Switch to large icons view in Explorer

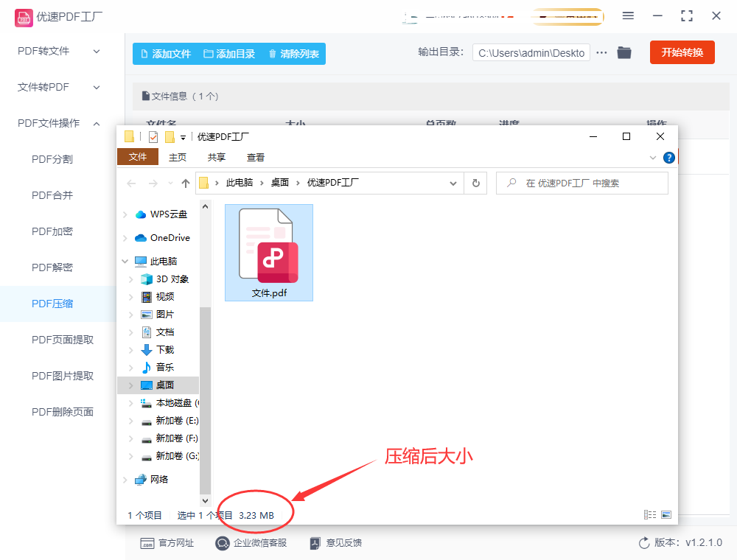(x=666, y=515)
